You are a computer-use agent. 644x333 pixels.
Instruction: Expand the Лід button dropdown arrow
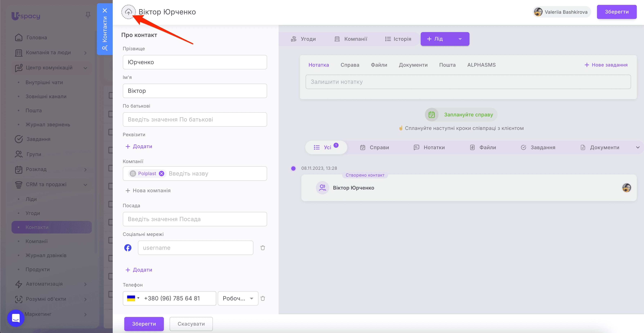(460, 39)
